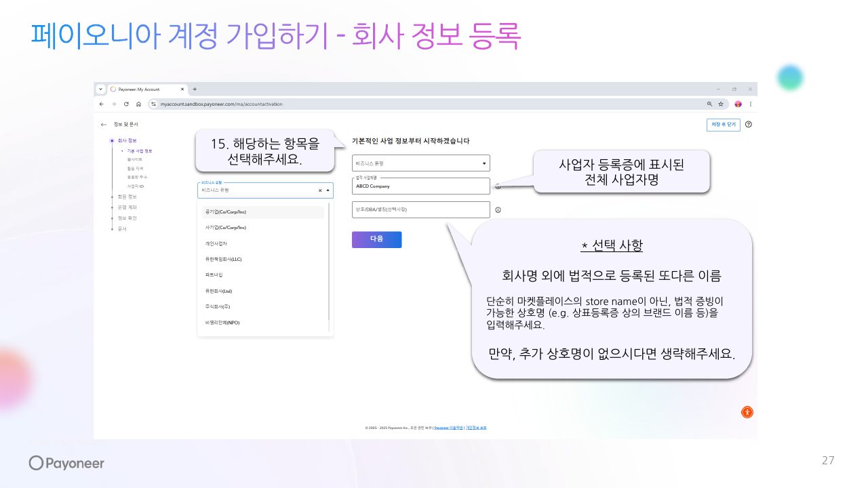
Task: Show info icon beside 상호/DBA field
Action: pyautogui.click(x=498, y=210)
